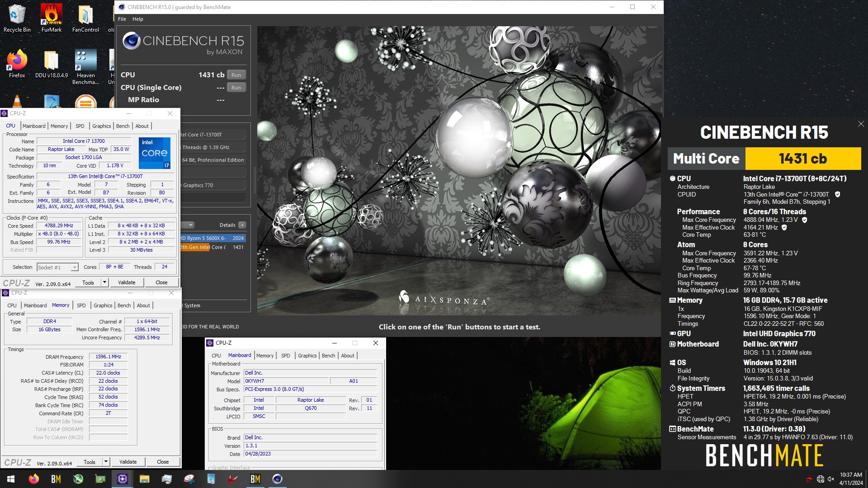This screenshot has height=488, width=868.
Task: Click the blue question-mark document taskbar icon
Action: (x=211, y=479)
